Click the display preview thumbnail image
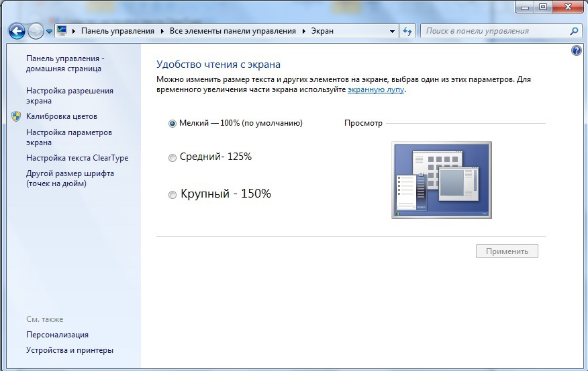 [441, 179]
